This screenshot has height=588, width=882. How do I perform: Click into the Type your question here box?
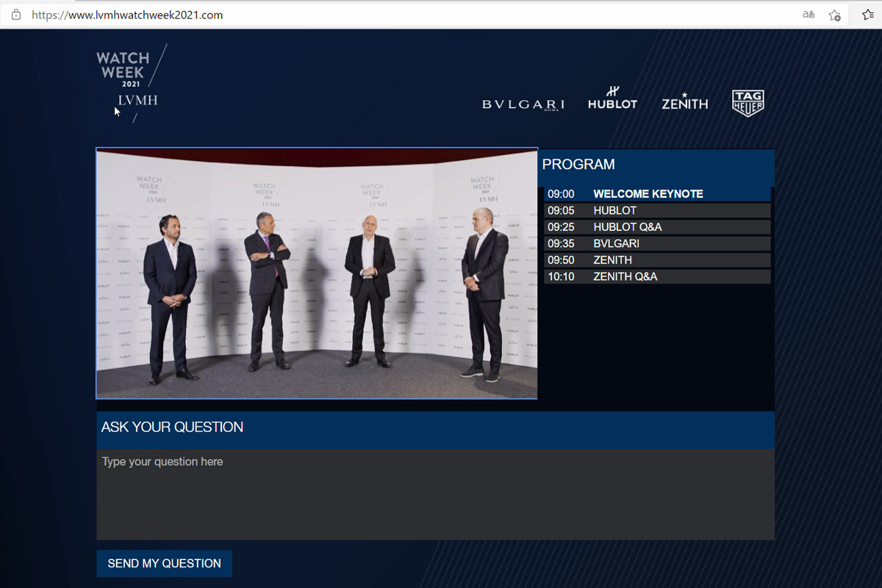click(435, 494)
